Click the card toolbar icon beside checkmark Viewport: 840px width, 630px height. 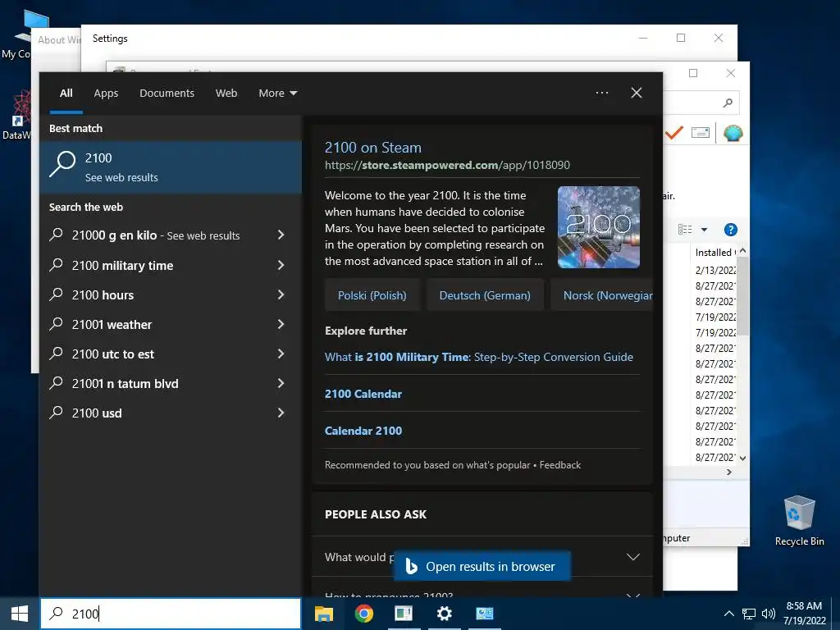pyautogui.click(x=701, y=132)
